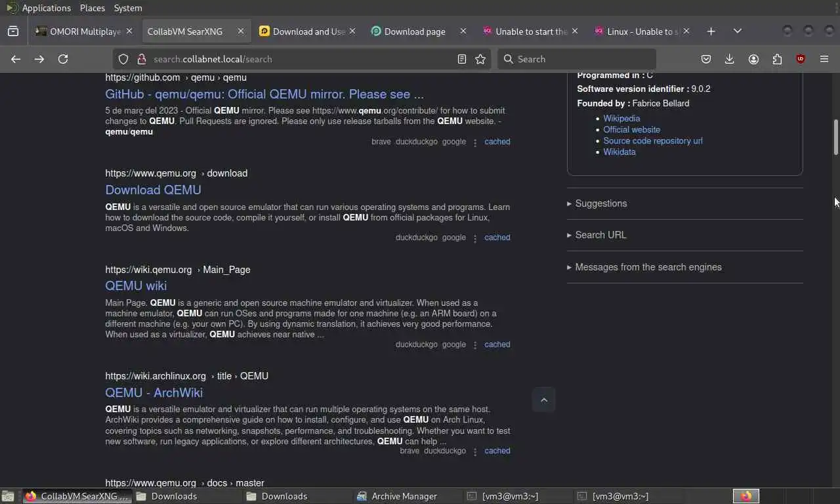This screenshot has height=504, width=840.
Task: Go back to the previous page
Action: point(16,59)
